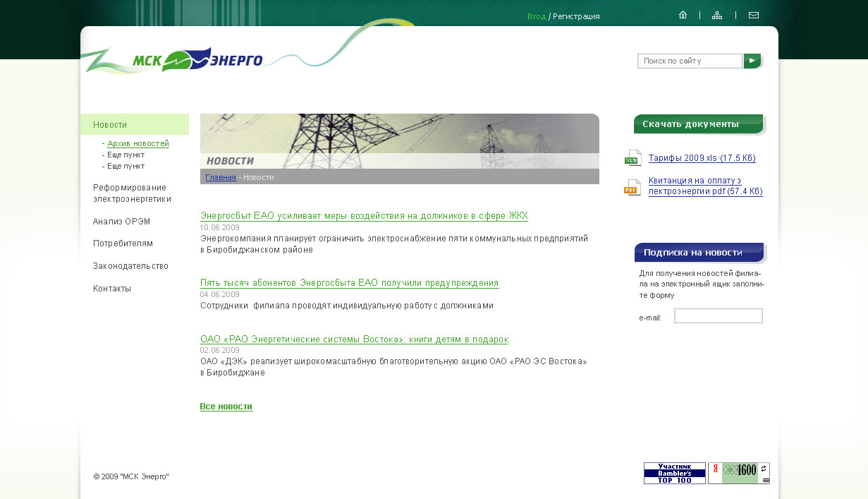The width and height of the screenshot is (868, 499).
Task: Click the 10.06.2009 news date
Action: tap(220, 228)
